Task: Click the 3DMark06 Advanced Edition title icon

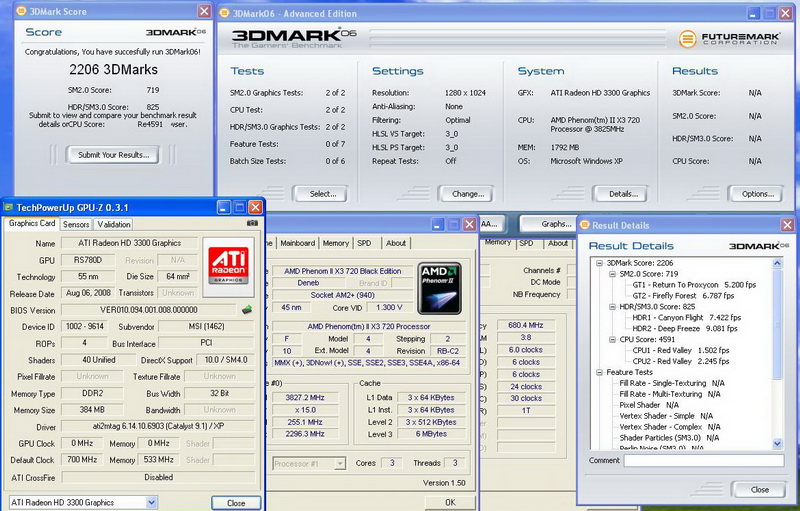Action: pyautogui.click(x=224, y=13)
